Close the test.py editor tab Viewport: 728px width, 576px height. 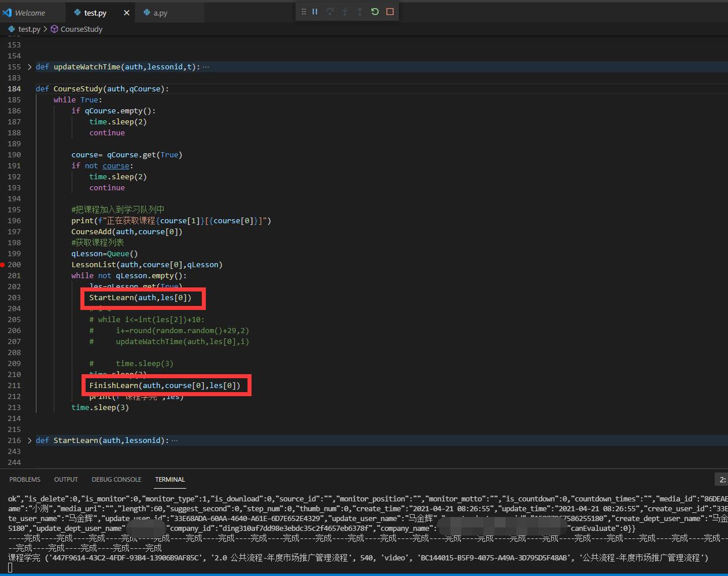click(127, 13)
